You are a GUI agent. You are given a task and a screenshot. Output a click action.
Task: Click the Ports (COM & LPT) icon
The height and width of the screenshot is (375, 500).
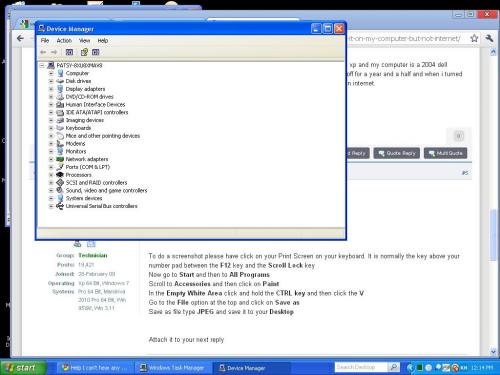click(60, 167)
